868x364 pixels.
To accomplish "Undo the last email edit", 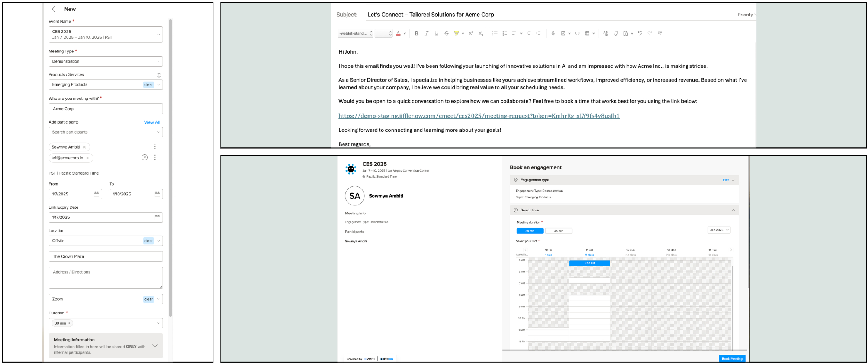I will [x=640, y=33].
